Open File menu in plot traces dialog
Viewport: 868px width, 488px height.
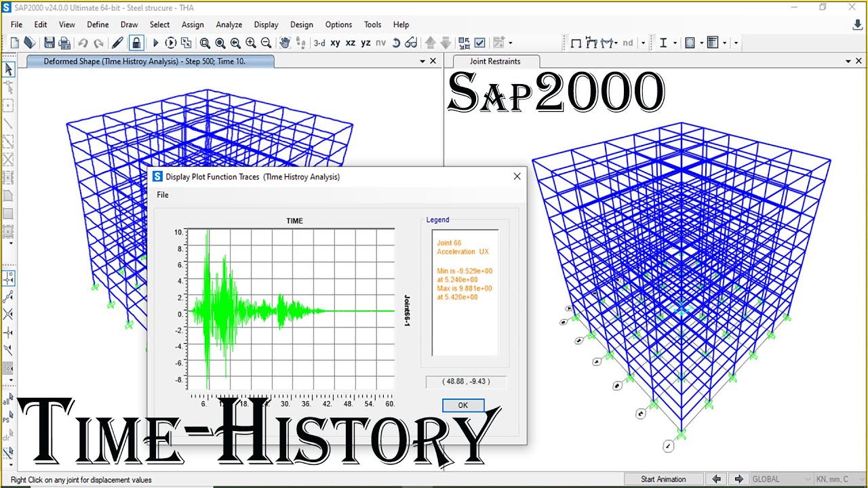click(163, 195)
